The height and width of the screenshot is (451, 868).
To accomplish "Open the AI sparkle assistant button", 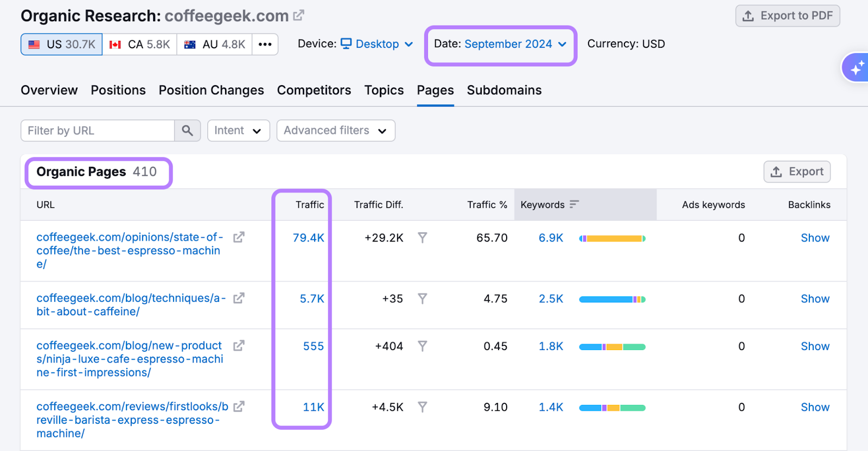I will pyautogui.click(x=857, y=68).
